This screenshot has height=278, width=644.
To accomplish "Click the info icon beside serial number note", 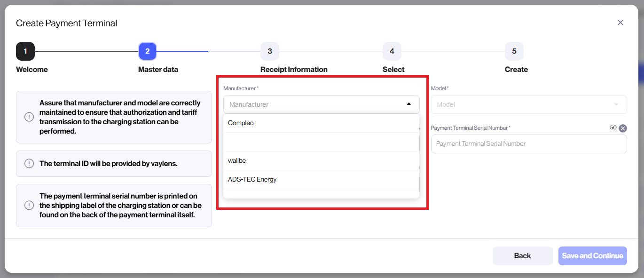I will (x=29, y=205).
